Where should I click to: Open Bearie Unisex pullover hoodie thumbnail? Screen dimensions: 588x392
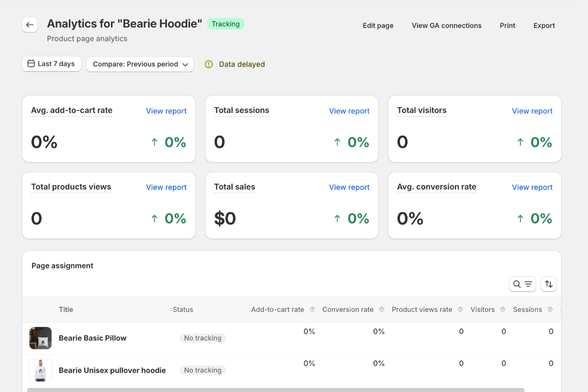point(40,370)
